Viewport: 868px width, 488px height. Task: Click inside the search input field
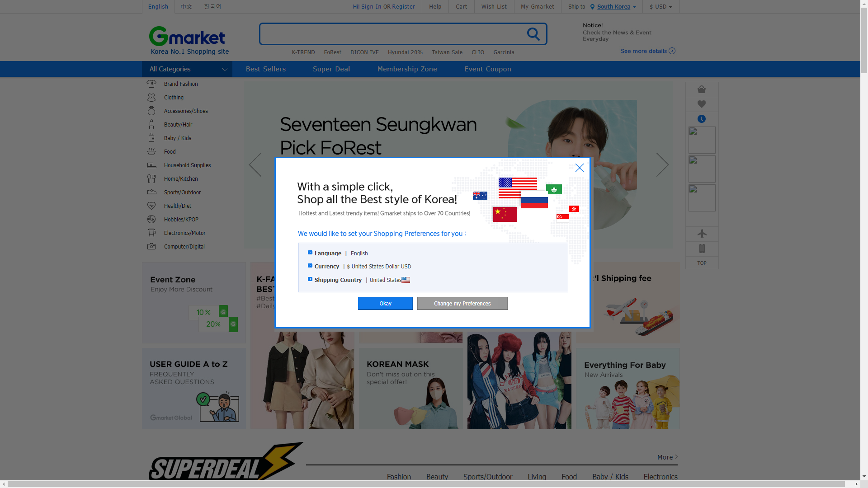coord(398,33)
